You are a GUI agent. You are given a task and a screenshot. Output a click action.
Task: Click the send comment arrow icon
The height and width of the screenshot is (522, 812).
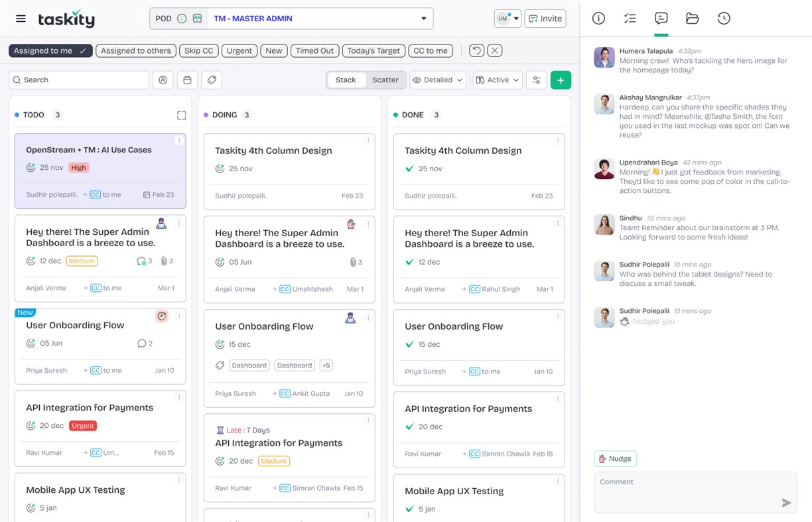click(786, 503)
